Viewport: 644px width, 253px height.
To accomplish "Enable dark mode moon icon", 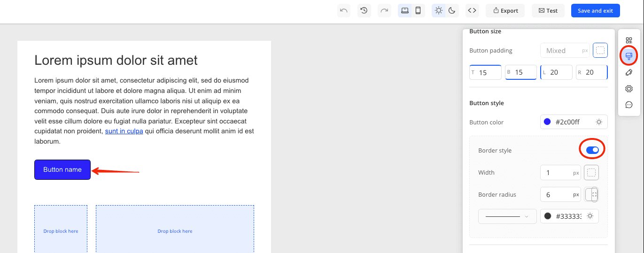I will pos(452,10).
